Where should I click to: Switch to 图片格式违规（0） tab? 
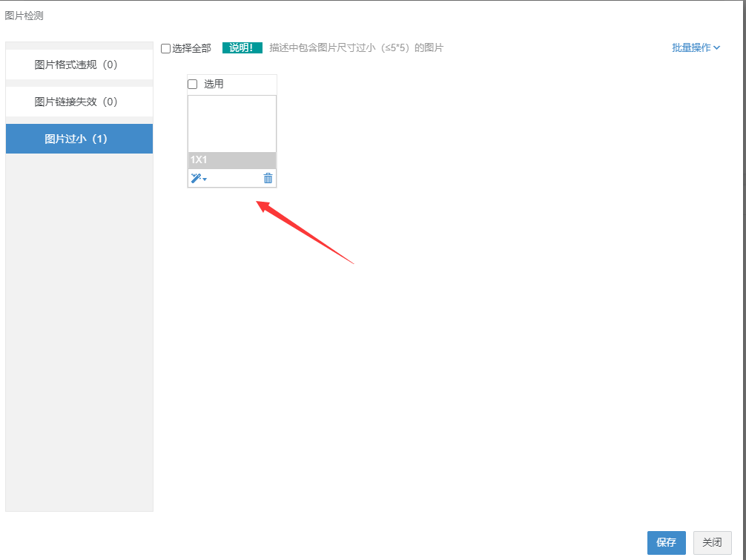(79, 65)
